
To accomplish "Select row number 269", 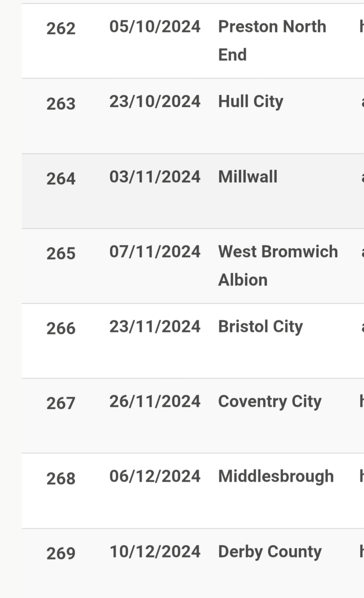I will [x=61, y=553].
